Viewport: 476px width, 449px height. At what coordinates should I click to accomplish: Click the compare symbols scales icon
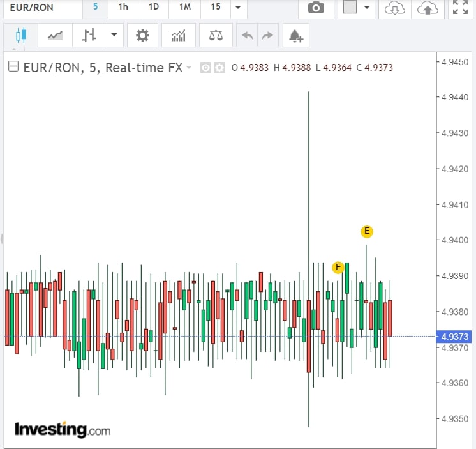point(216,36)
